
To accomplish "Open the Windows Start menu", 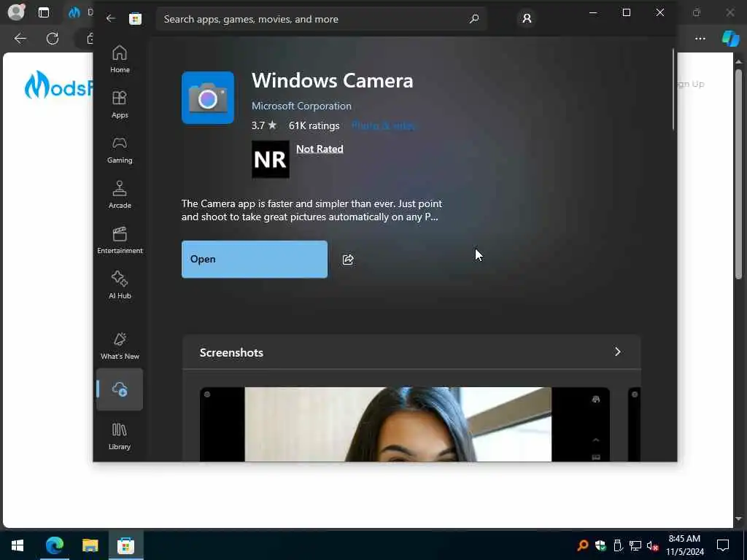I will coord(18,545).
